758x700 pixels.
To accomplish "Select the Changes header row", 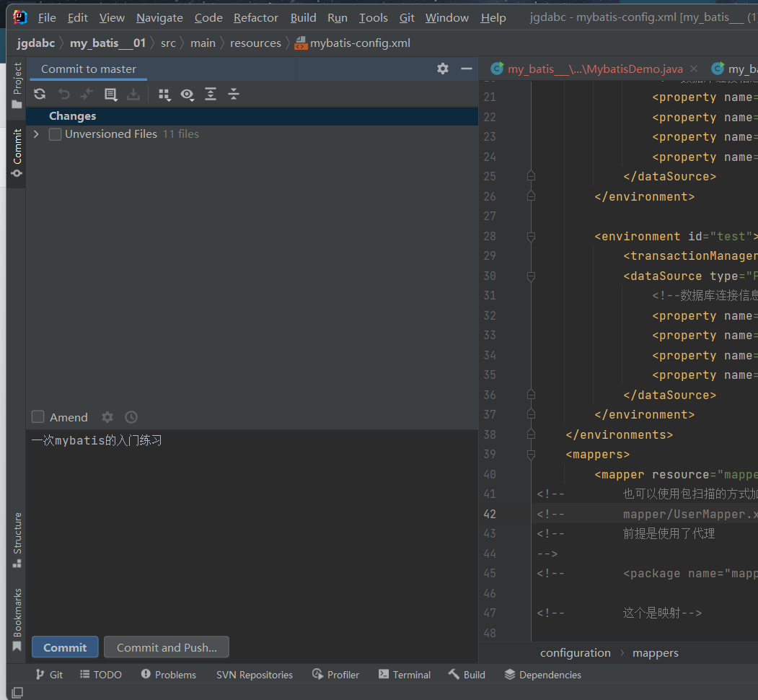I will [252, 116].
